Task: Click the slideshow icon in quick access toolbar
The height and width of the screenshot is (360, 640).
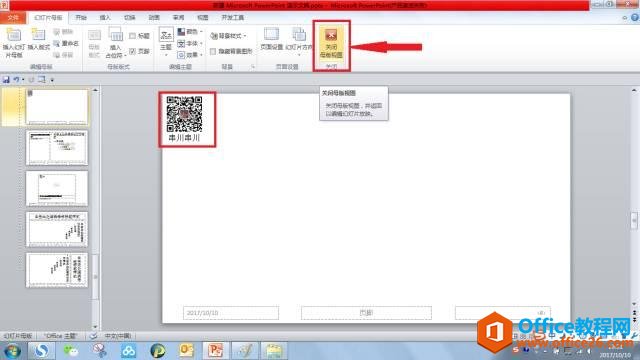Action: 42,80
